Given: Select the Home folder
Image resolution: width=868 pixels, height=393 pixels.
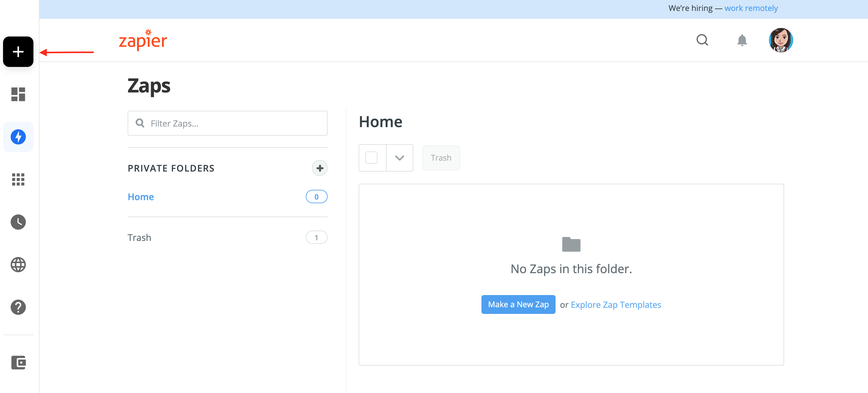Looking at the screenshot, I should click(140, 197).
